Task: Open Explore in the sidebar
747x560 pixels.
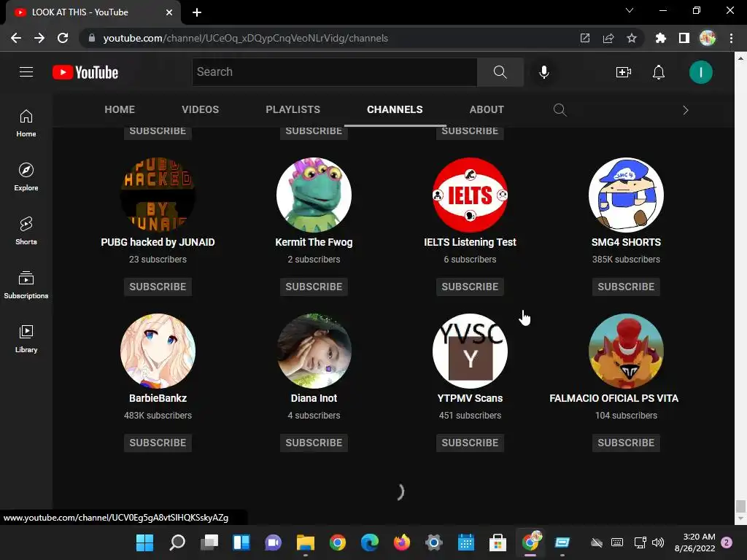Action: click(x=26, y=177)
